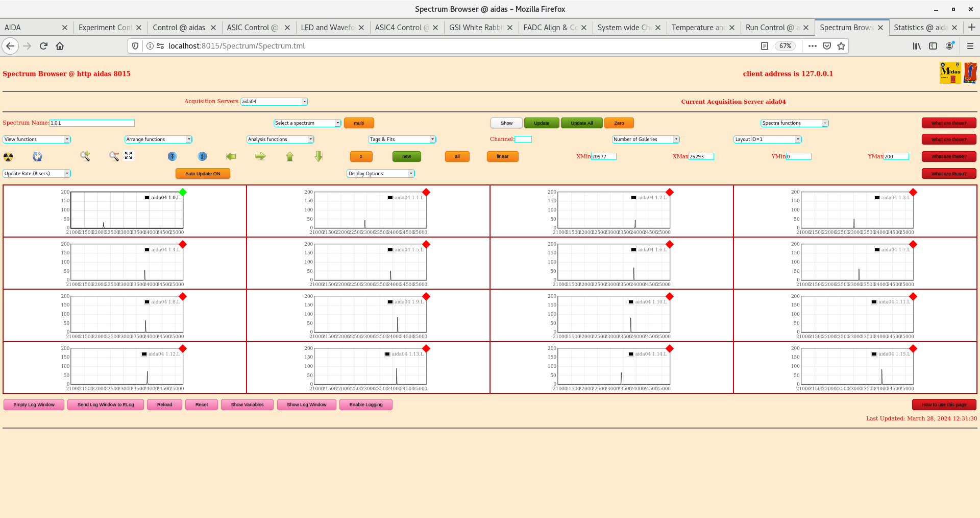Click the blue refresh arrows icon
The height and width of the screenshot is (518, 980).
click(37, 157)
